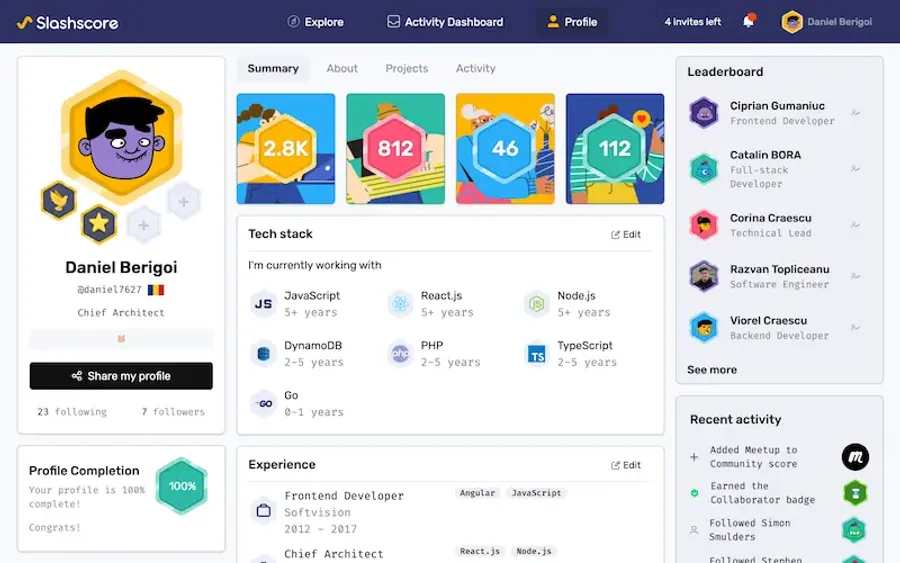Open Simon Smulders' avatar in Recent activity
The image size is (900, 563).
(x=854, y=530)
